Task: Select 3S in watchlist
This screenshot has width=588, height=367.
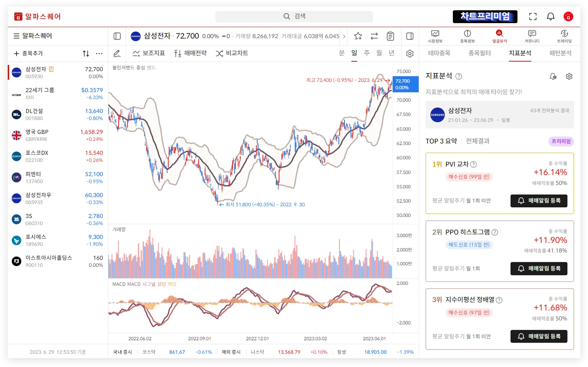Action: pyautogui.click(x=58, y=219)
